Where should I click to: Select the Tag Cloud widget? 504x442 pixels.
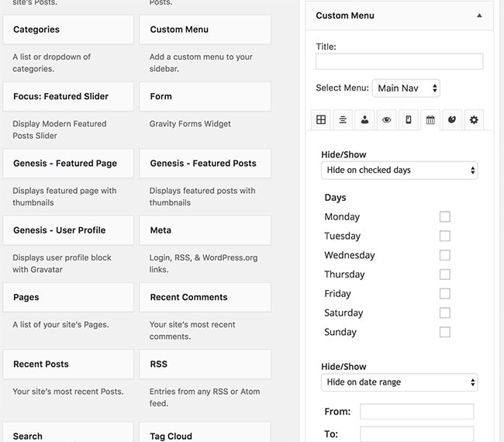(x=205, y=433)
